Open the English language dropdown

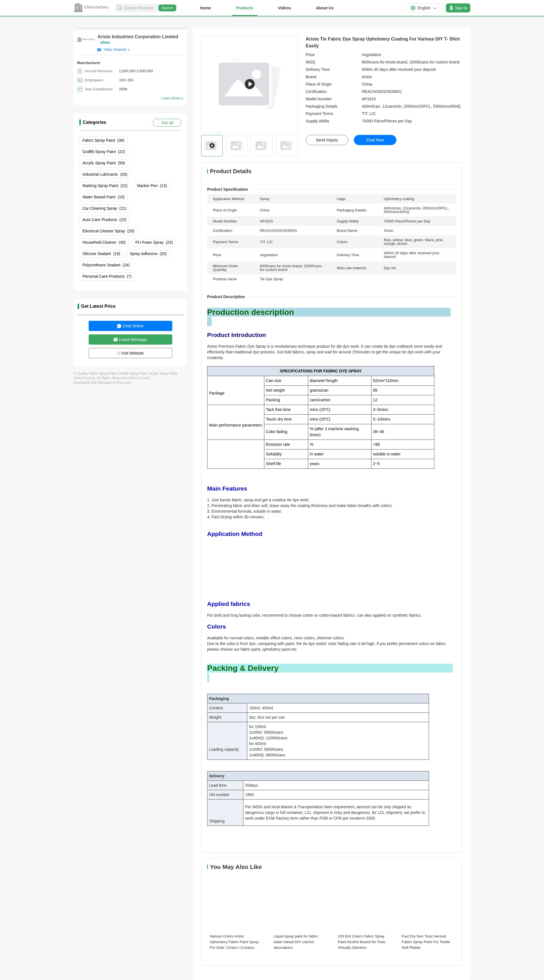click(424, 8)
